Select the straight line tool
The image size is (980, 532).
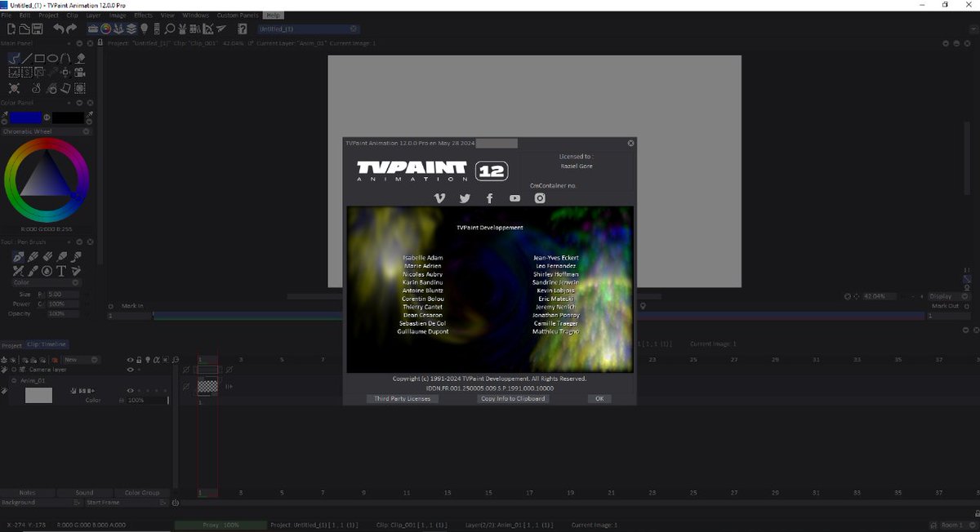click(x=27, y=58)
